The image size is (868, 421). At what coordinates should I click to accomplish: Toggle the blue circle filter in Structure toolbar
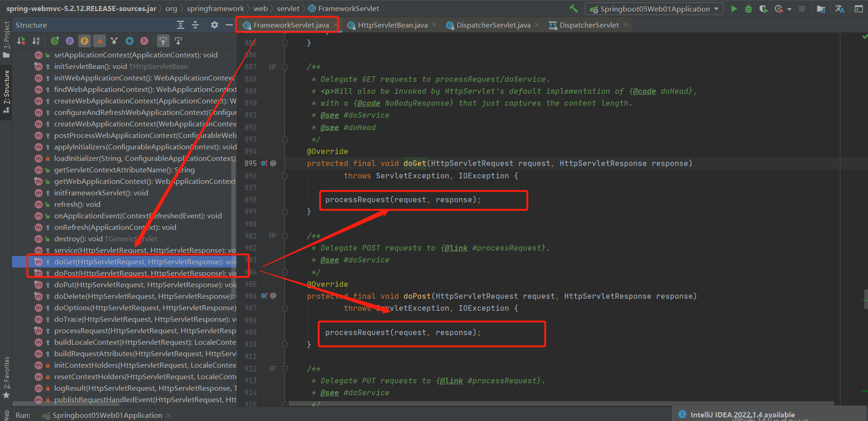pyautogui.click(x=130, y=41)
